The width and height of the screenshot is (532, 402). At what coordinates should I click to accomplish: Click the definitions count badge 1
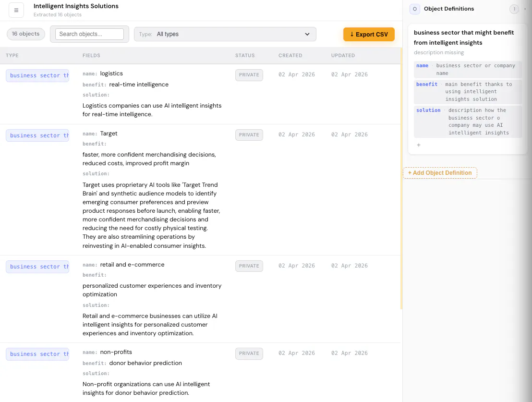[x=514, y=9]
